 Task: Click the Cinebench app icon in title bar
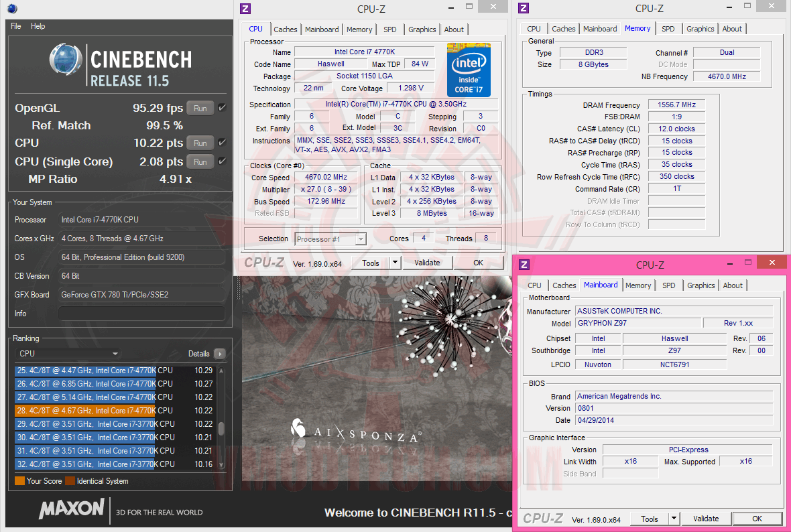(x=12, y=8)
